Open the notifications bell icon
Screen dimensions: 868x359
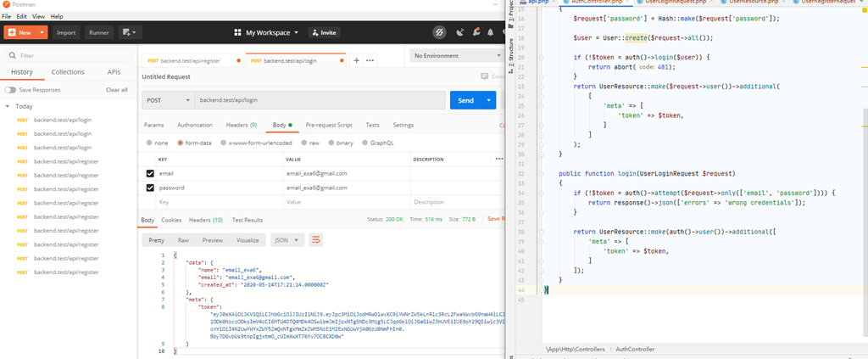pyautogui.click(x=491, y=32)
